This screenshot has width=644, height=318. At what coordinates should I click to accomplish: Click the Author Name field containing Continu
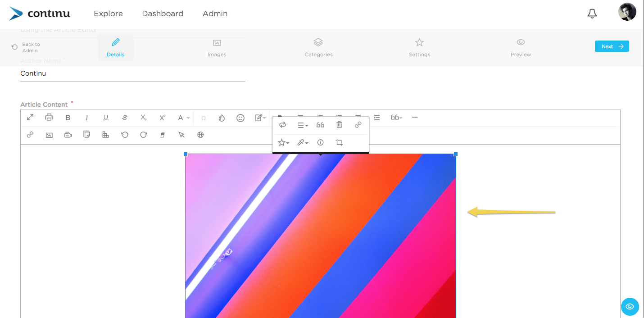click(133, 73)
